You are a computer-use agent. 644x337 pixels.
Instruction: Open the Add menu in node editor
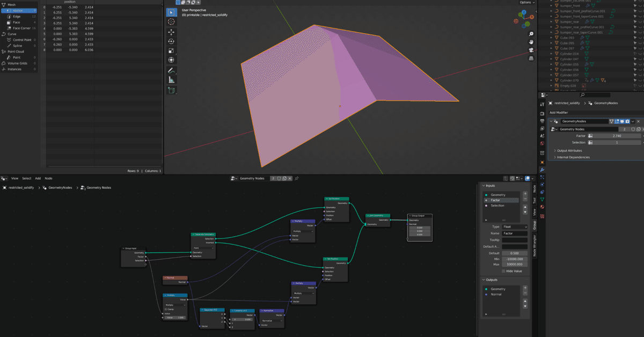click(x=38, y=178)
